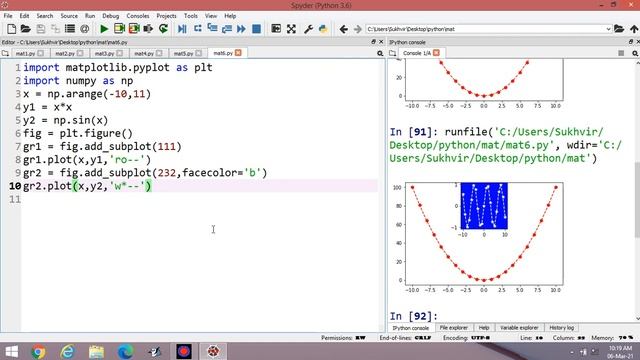
Task: Browse tabs icon in IPython console
Action: (393, 53)
